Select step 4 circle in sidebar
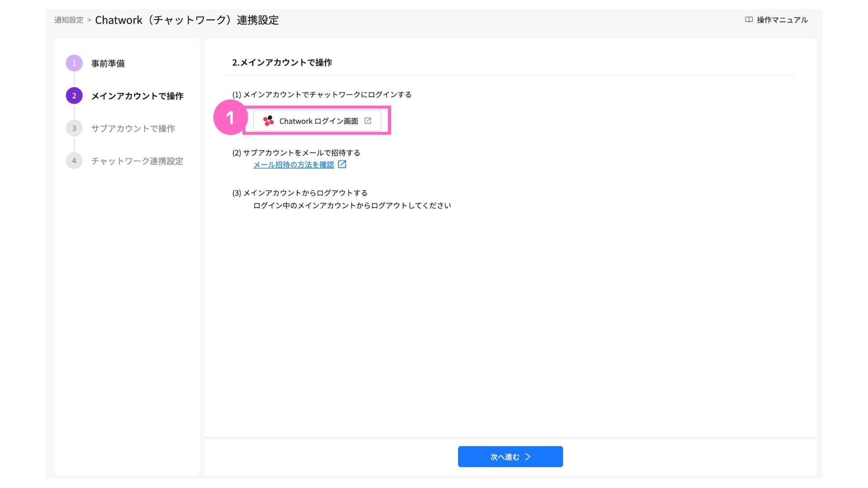Viewport: 868px width, 488px height. (x=74, y=161)
